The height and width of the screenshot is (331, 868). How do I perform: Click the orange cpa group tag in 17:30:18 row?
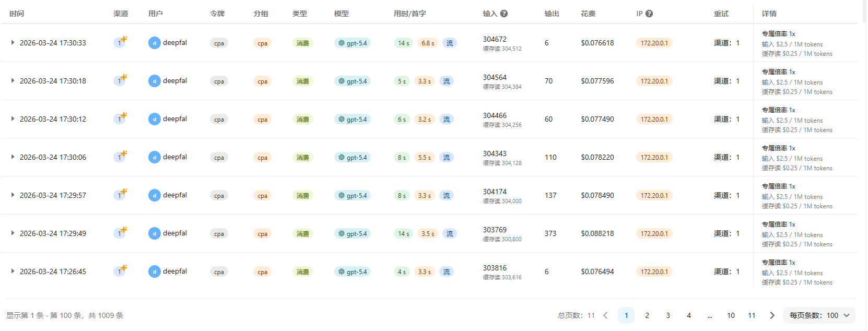coord(262,81)
